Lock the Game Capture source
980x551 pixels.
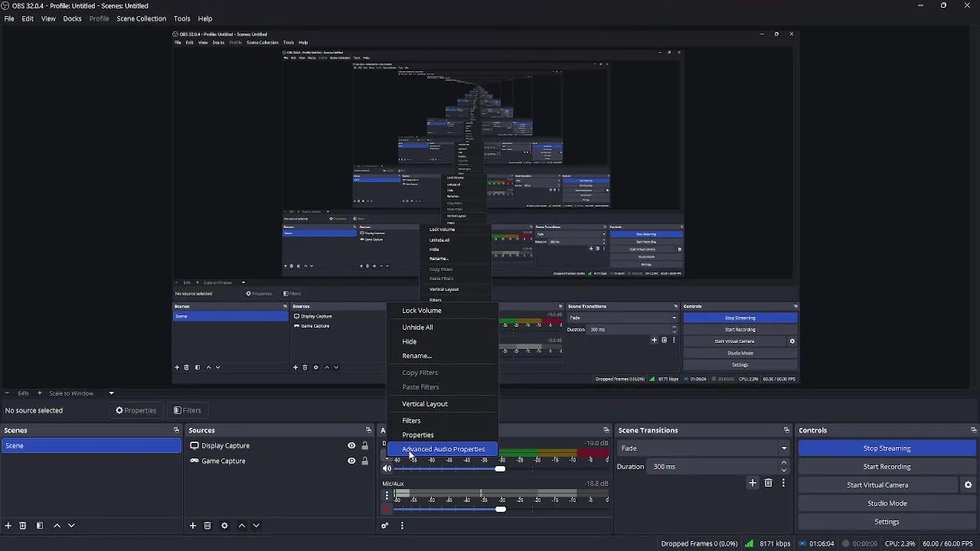pyautogui.click(x=364, y=461)
